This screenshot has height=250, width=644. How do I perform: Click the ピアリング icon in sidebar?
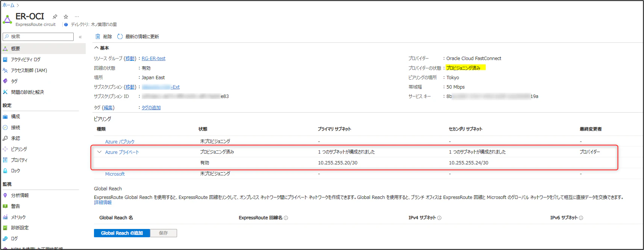5,149
